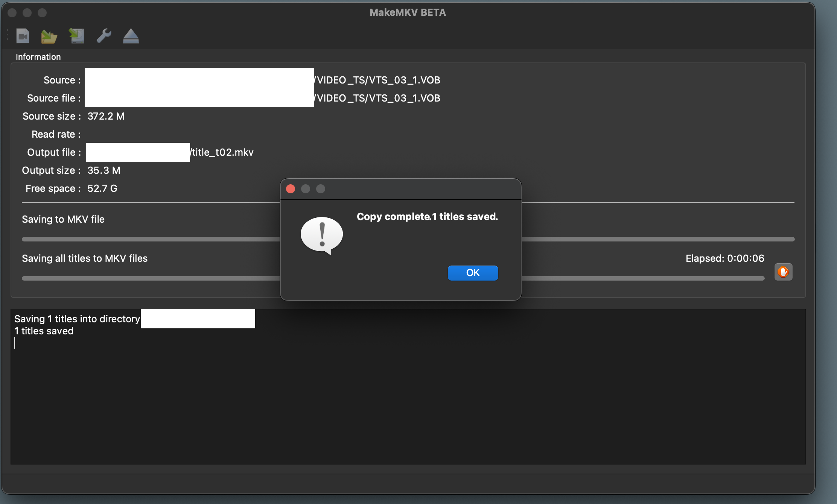Click the Output size value 35.3 M

pyautogui.click(x=104, y=170)
